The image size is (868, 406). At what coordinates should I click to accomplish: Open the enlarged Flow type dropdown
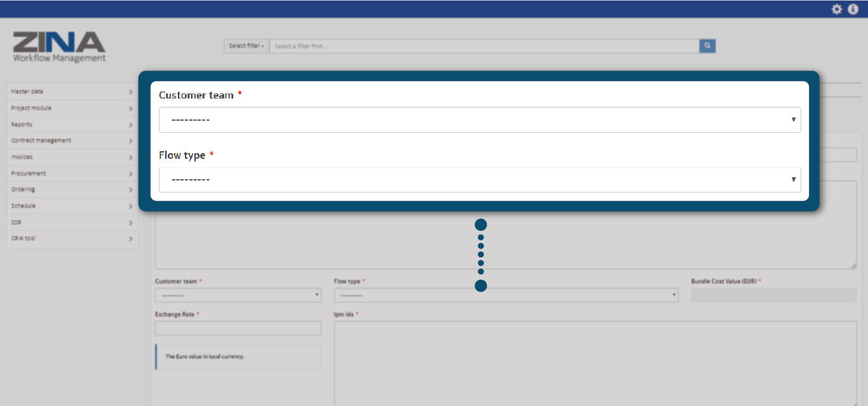(x=479, y=180)
